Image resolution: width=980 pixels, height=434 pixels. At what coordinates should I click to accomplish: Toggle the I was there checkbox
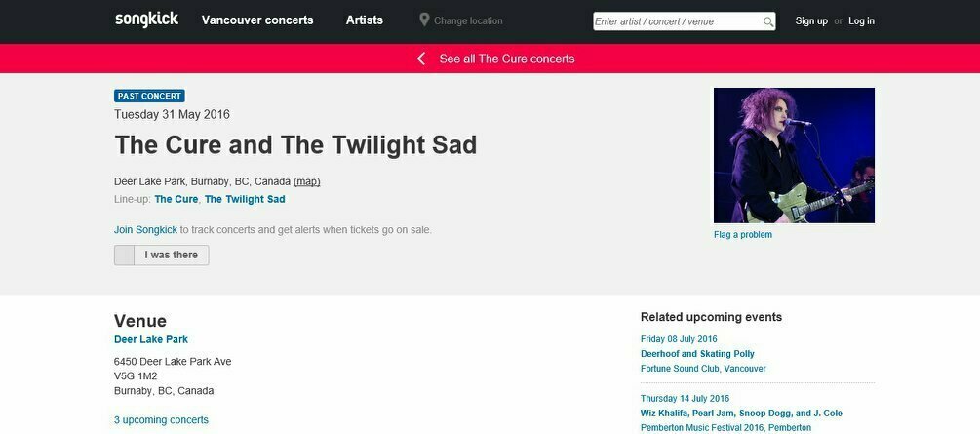[125, 256]
